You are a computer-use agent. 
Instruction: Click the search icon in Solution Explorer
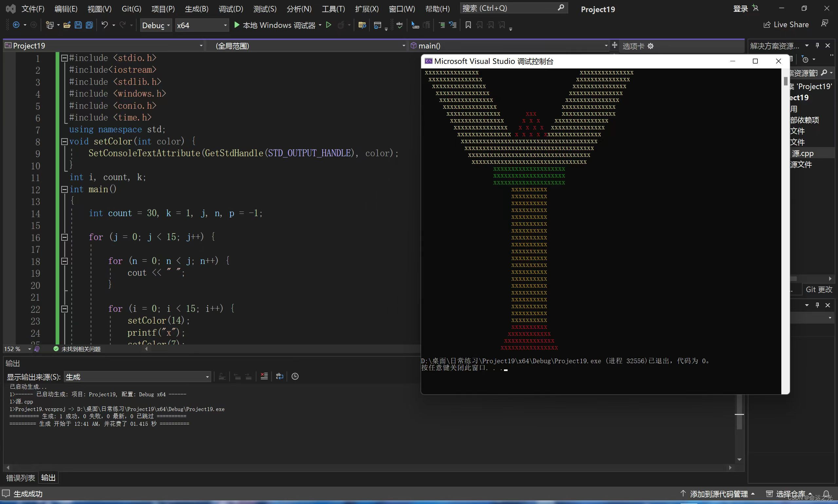[824, 73]
